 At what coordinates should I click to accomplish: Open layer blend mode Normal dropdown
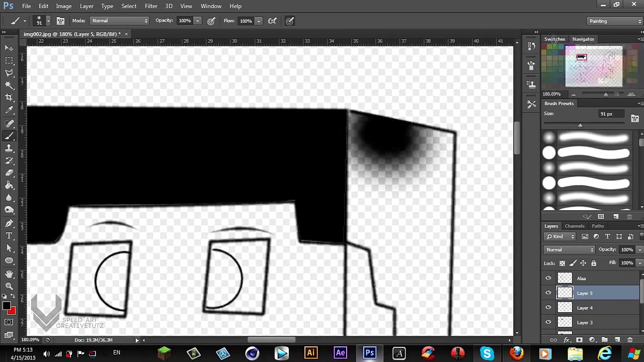tap(570, 249)
